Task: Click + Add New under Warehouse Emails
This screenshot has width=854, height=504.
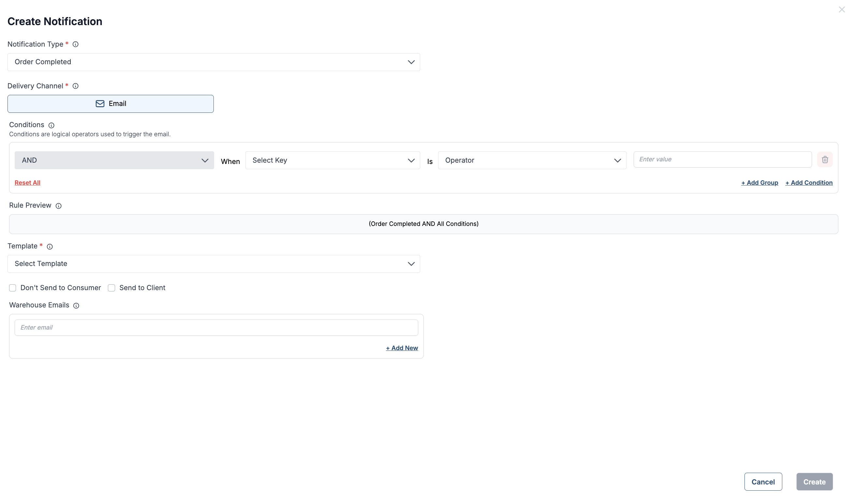Action: click(402, 348)
